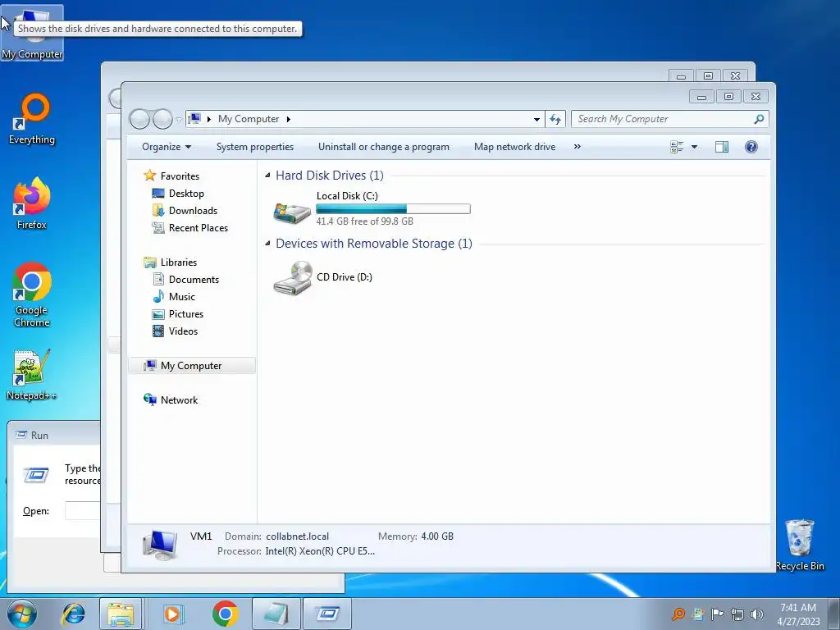Click the network tray icon

point(737,614)
